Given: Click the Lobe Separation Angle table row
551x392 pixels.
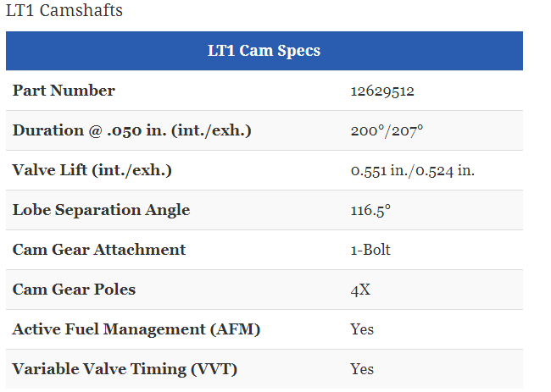Looking at the screenshot, I should 264,210.
